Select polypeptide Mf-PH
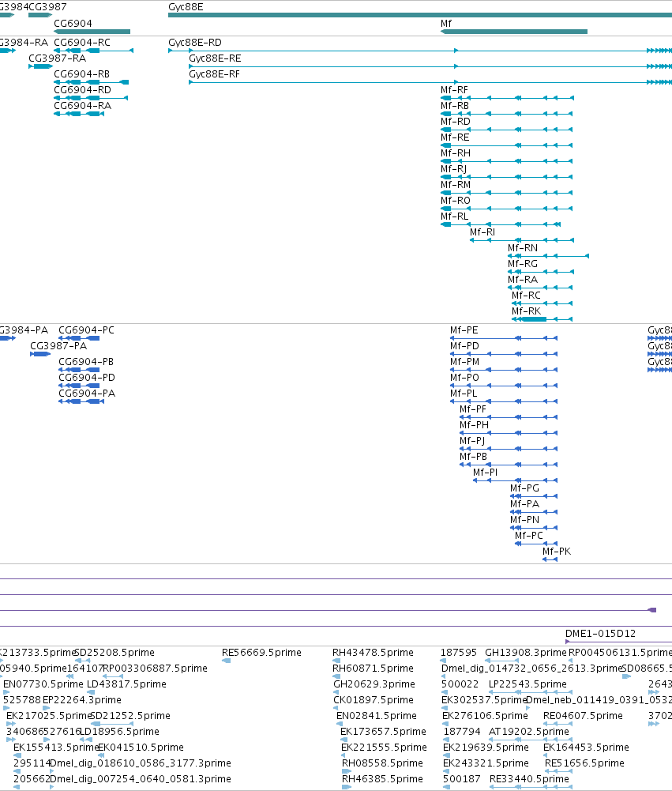 coord(474,425)
